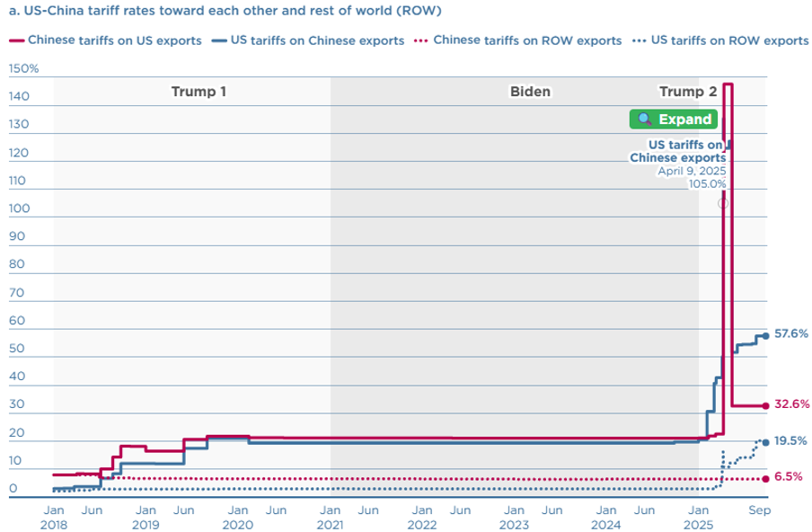Toggle Chinese tariffs on US exports legend
This screenshot has width=812, height=532.
[113, 40]
